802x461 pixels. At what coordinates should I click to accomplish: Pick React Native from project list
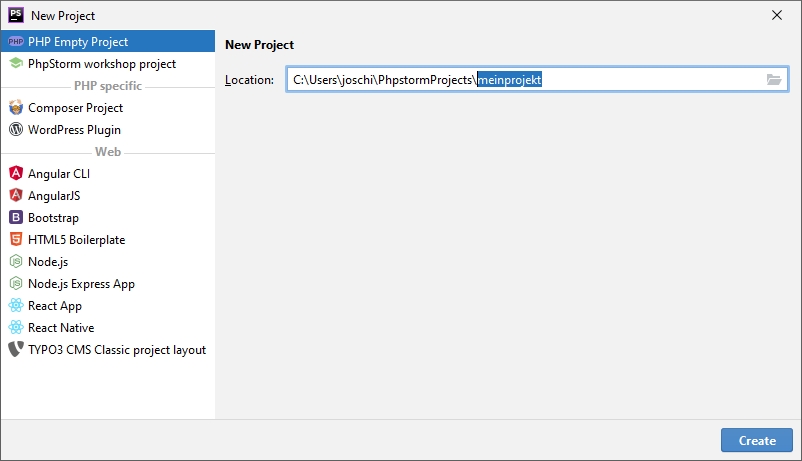pos(61,328)
